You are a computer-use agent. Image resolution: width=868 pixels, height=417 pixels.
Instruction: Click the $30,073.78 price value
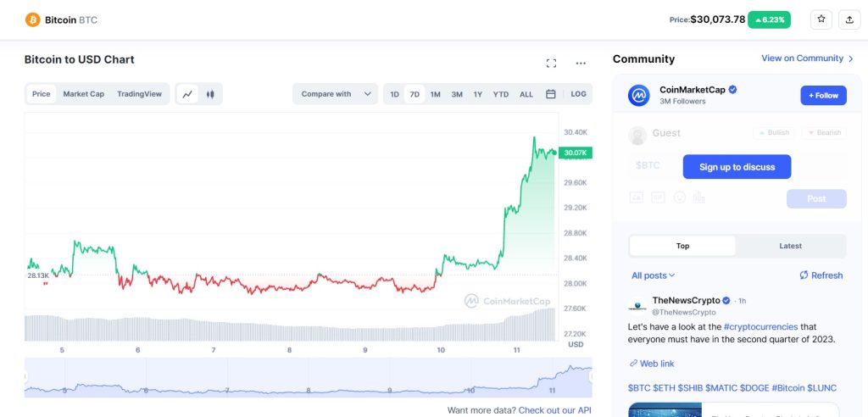tap(718, 19)
